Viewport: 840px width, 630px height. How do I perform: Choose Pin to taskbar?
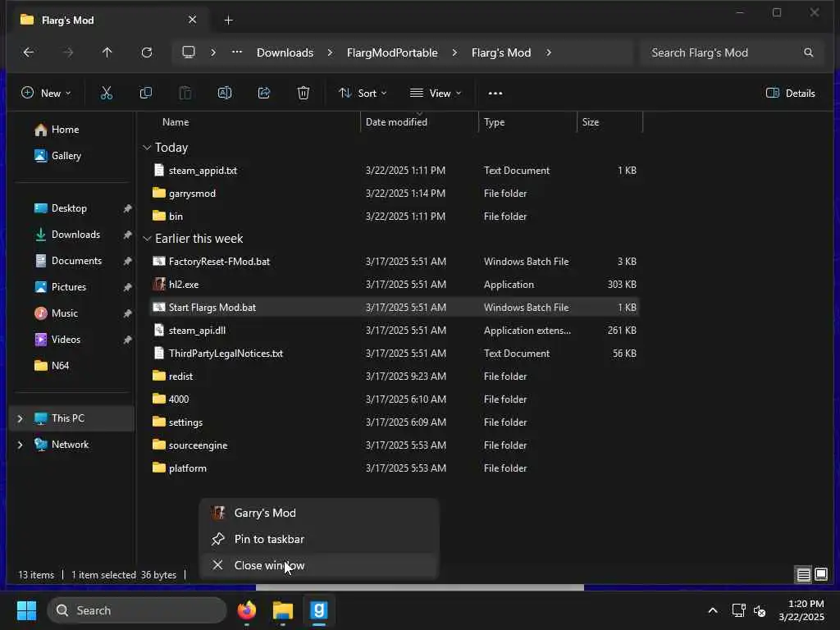pos(319,539)
